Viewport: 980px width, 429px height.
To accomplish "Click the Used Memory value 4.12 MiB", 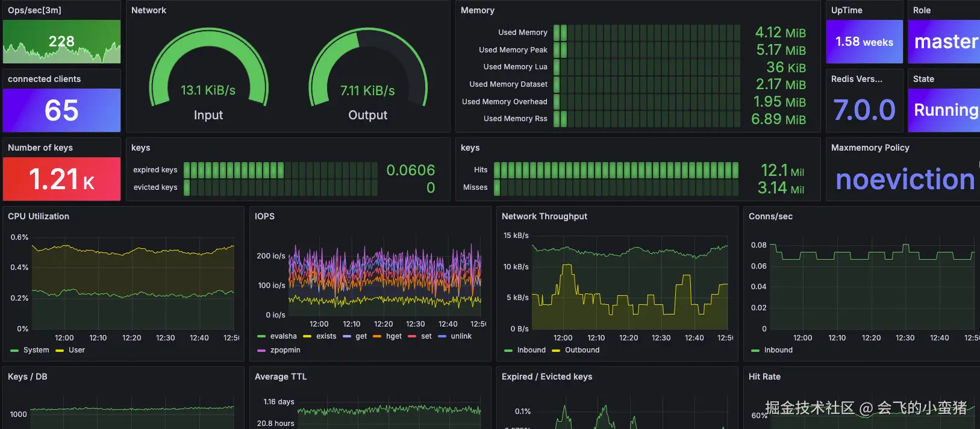I will 781,33.
